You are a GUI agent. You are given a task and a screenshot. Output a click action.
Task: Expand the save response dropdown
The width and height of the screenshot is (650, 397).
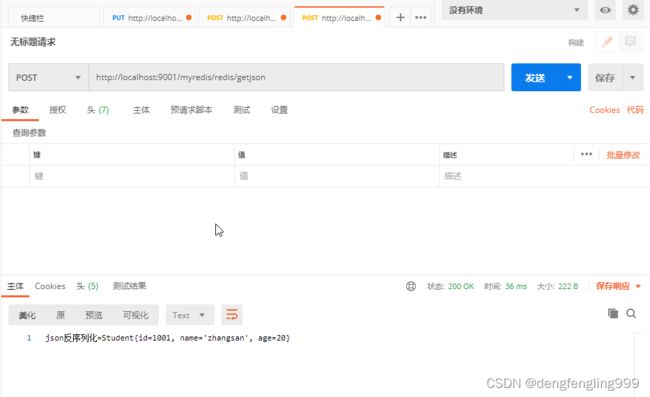tap(638, 286)
